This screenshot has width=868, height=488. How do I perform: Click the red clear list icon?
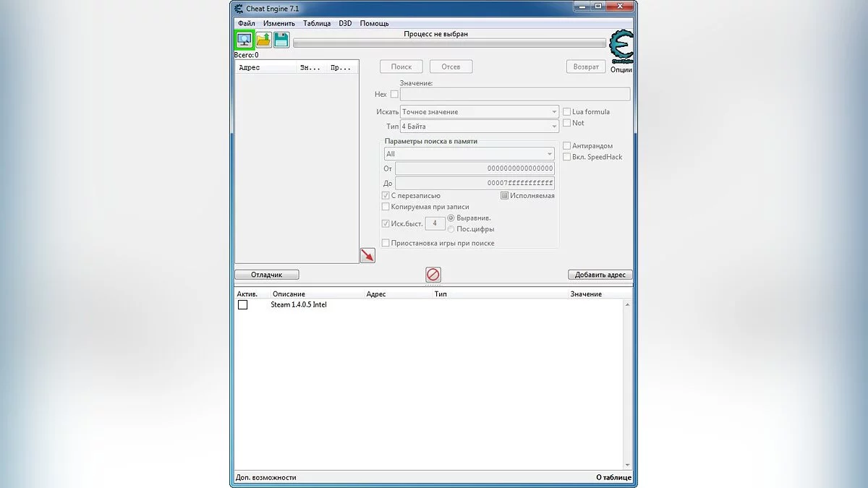pos(433,275)
